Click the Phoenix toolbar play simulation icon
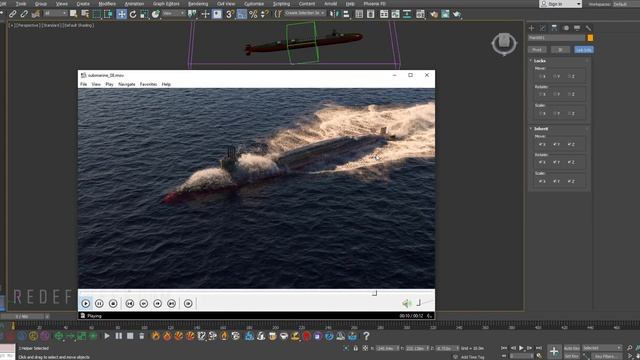 107,336
